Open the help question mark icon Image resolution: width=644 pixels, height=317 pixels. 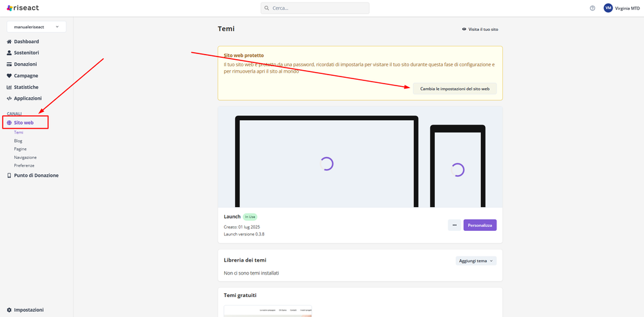592,8
